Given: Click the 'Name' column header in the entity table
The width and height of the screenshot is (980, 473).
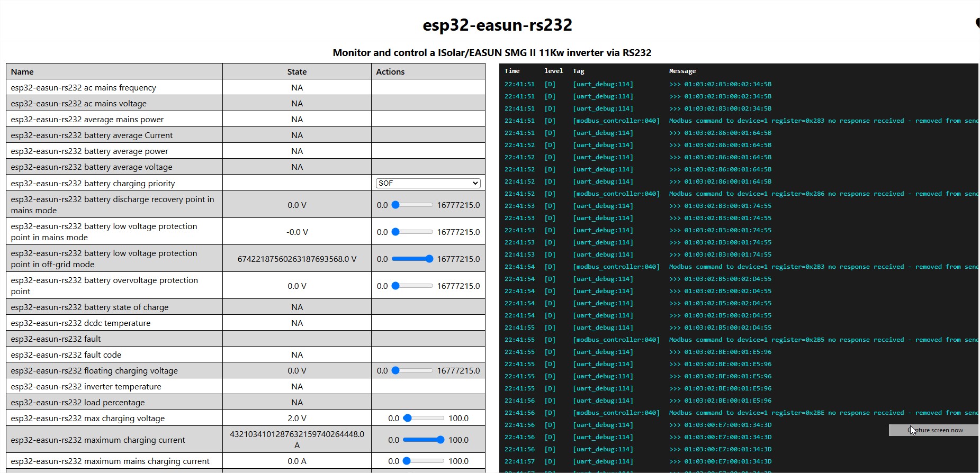Looking at the screenshot, I should pos(22,71).
